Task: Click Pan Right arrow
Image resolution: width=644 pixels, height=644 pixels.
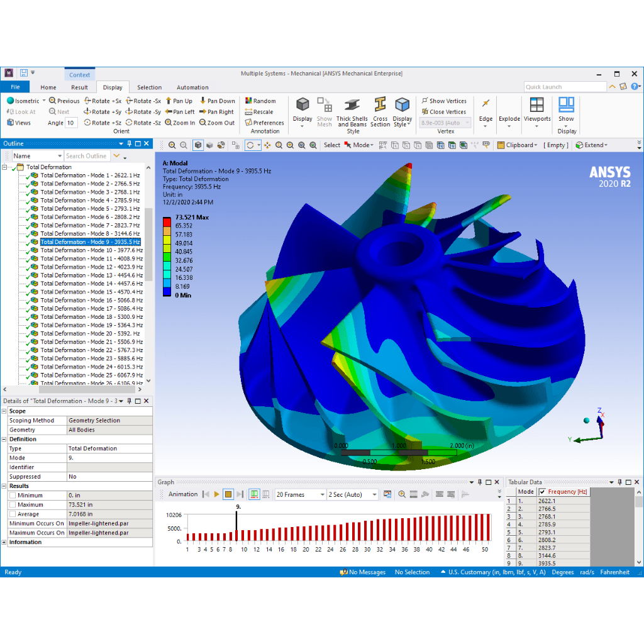Action: [x=203, y=112]
